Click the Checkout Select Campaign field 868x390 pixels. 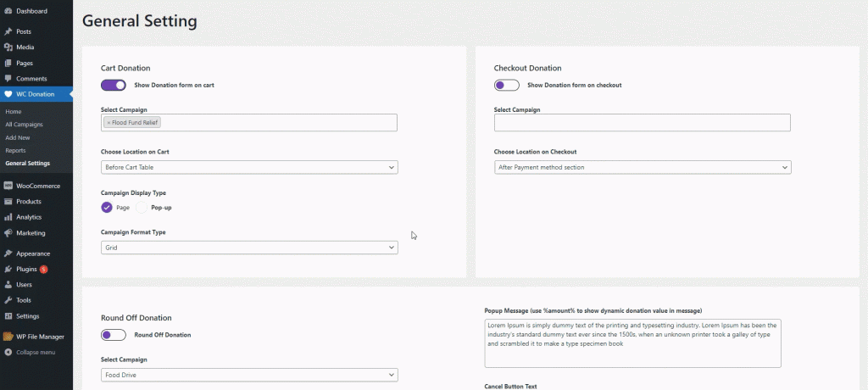[x=643, y=122]
